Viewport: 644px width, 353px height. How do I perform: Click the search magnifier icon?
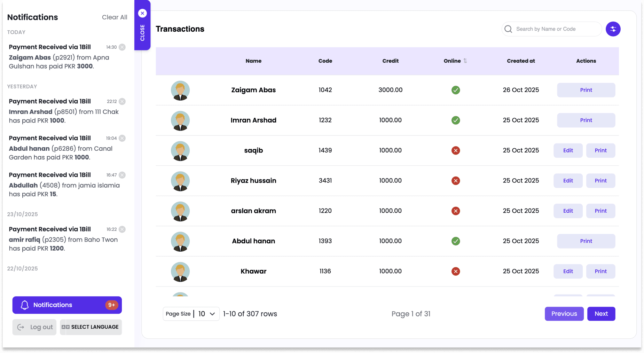point(508,29)
